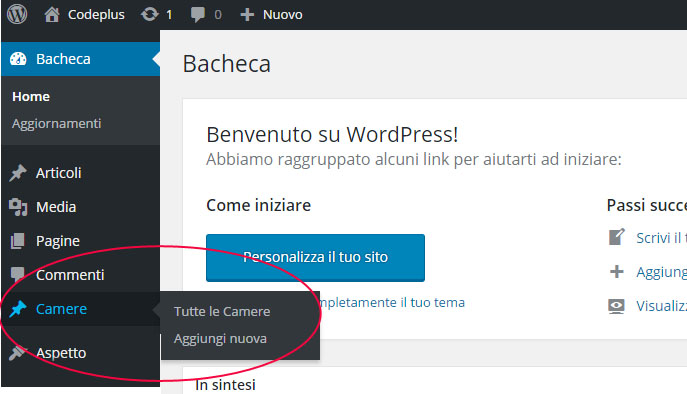Image resolution: width=687 pixels, height=394 pixels.
Task: Click the comment count 0 in admin bar
Action: [218, 15]
